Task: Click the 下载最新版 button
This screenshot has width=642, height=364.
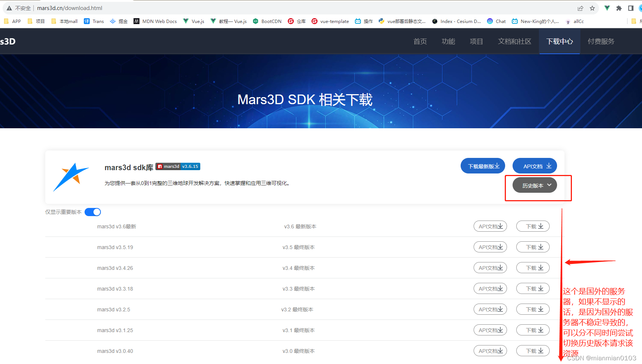Action: point(483,166)
